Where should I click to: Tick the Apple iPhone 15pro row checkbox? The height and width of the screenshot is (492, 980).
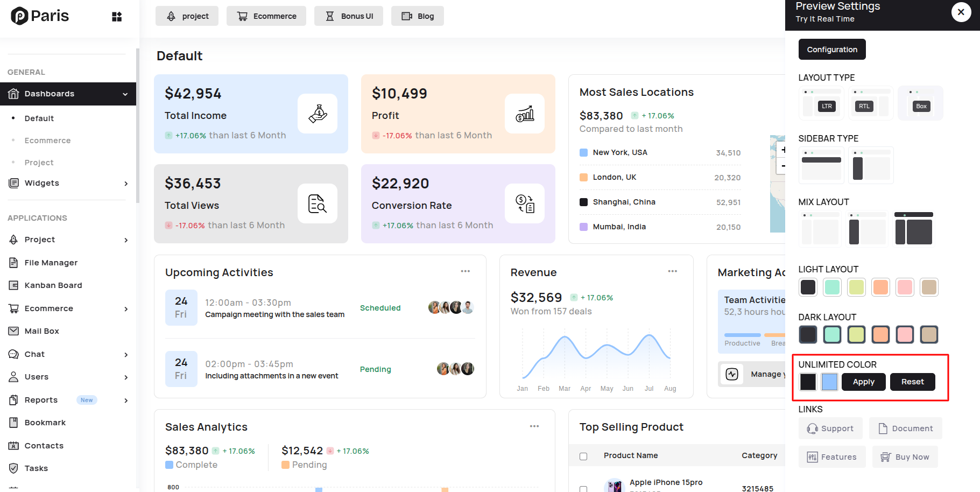coord(583,489)
